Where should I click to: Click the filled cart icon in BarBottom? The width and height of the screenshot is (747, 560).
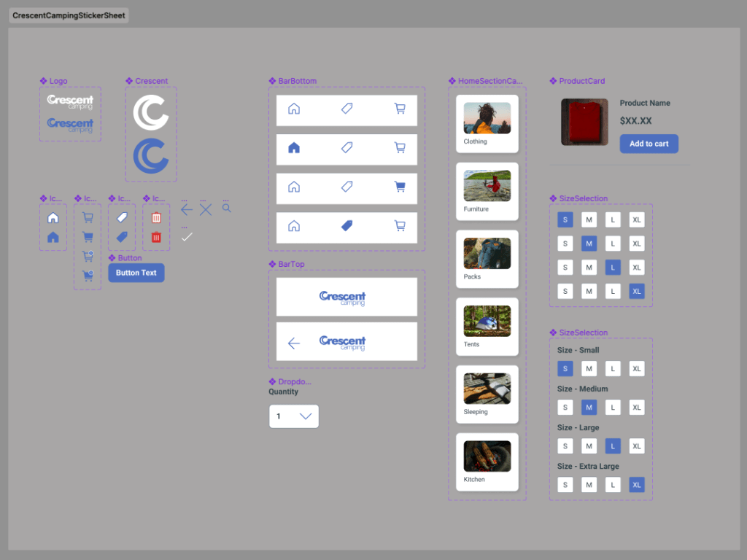(400, 187)
